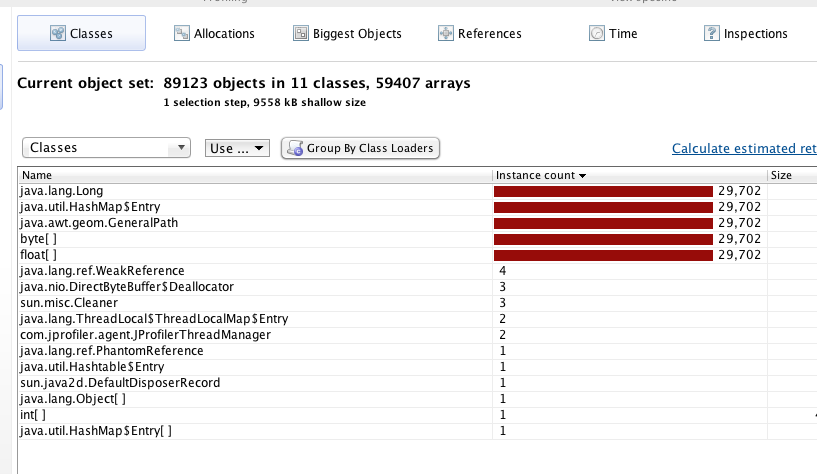
Task: Sort by Instance count column header
Action: (x=540, y=175)
